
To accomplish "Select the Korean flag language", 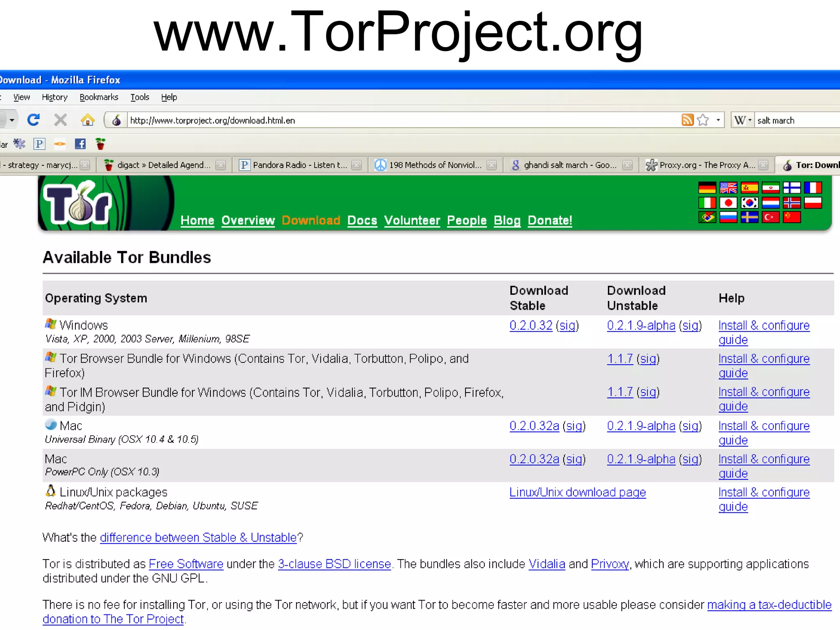I will (x=749, y=203).
